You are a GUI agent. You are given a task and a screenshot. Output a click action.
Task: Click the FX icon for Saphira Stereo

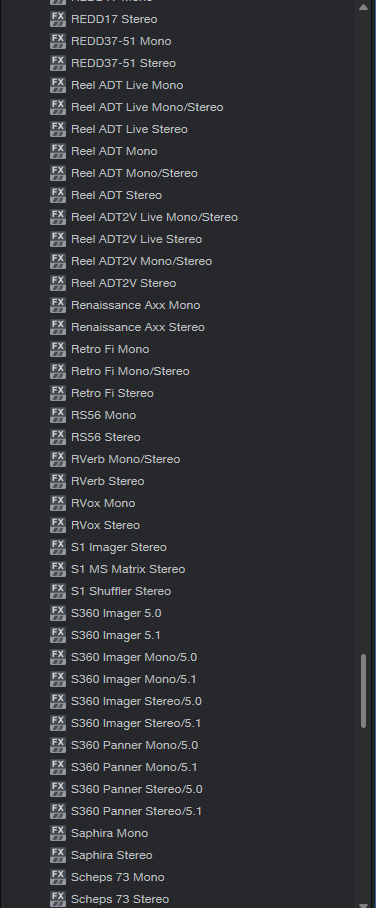click(58, 855)
